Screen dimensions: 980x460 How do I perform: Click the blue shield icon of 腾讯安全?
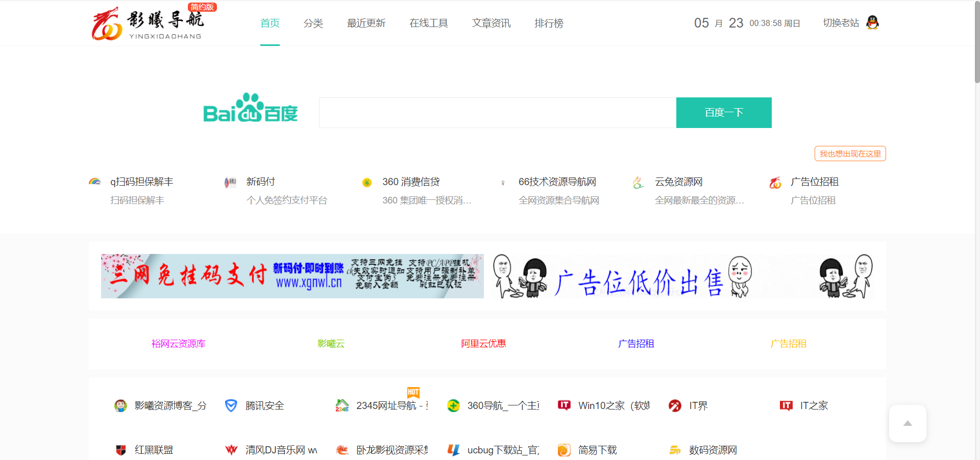[231, 406]
